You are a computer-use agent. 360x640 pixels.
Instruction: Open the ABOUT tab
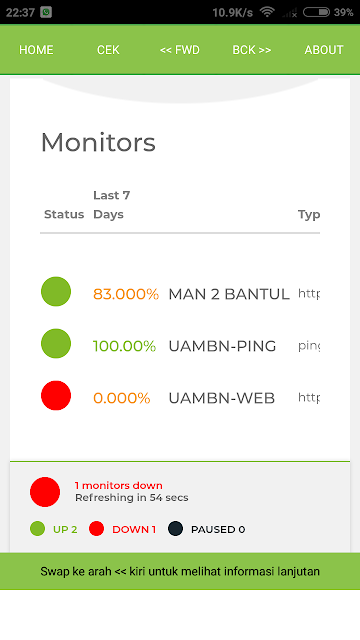[324, 50]
